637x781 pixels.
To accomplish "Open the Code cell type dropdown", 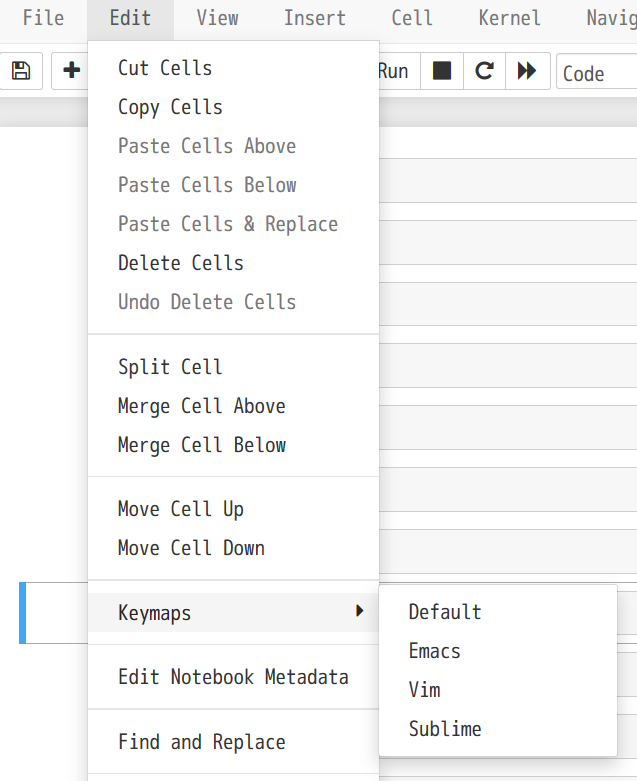I will pyautogui.click(x=596, y=73).
